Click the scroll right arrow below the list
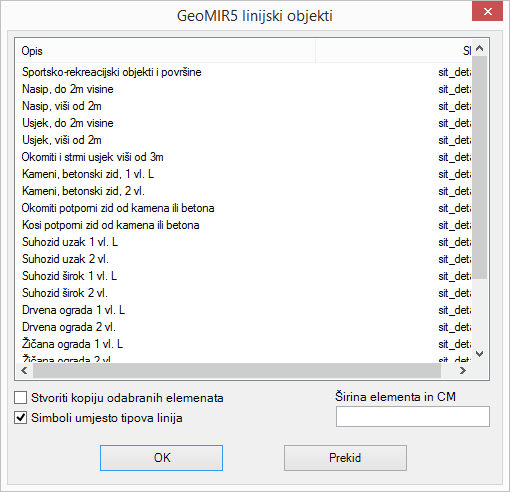Image resolution: width=510 pixels, height=492 pixels. pyautogui.click(x=463, y=371)
